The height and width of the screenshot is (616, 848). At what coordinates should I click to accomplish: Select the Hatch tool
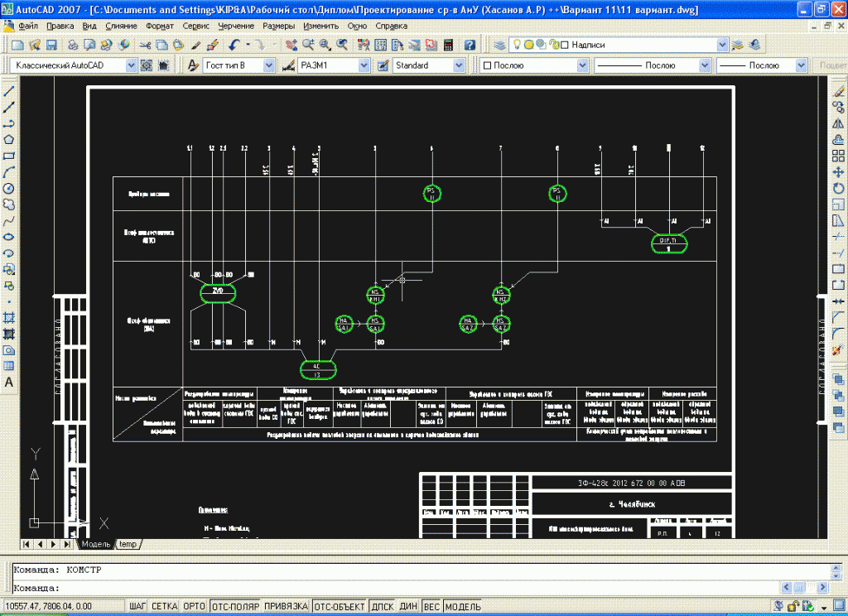click(x=8, y=318)
